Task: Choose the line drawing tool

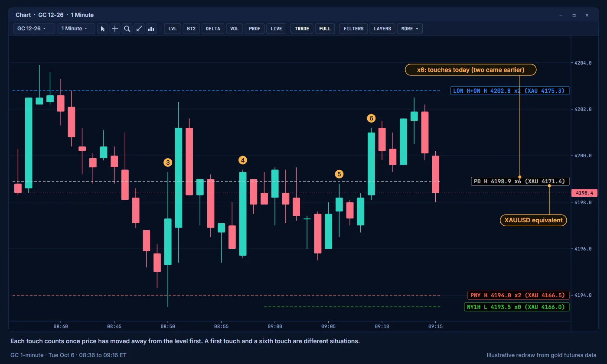Action: [x=139, y=29]
